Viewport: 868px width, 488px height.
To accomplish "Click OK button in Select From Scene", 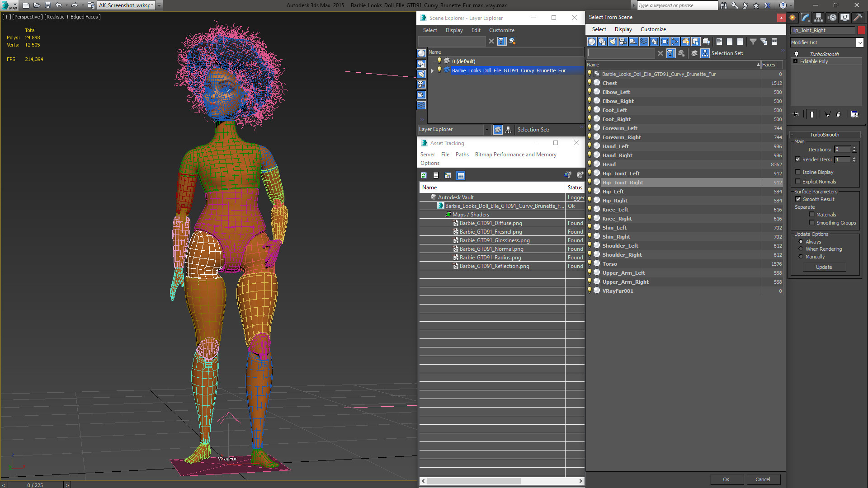I will tap(726, 479).
